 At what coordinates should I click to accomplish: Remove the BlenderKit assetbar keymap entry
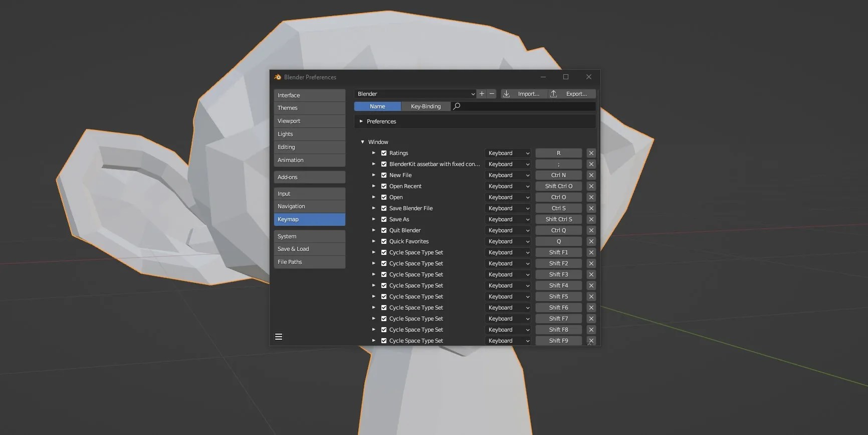[591, 164]
